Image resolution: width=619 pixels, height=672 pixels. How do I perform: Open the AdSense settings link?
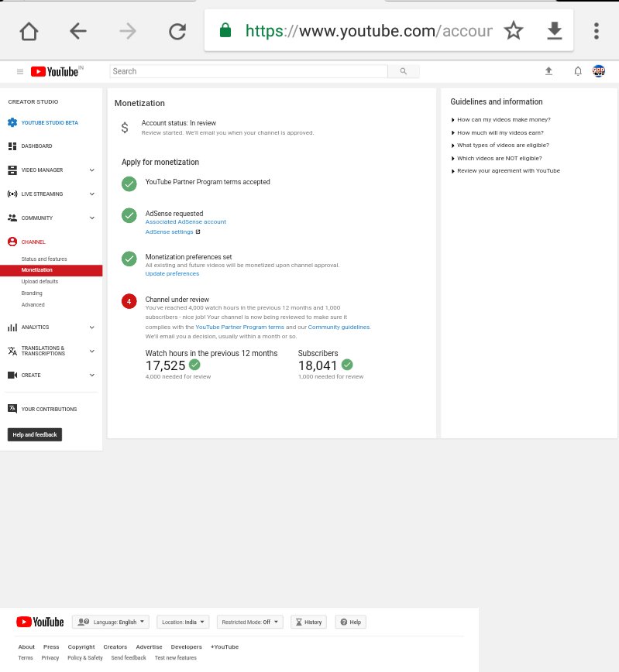tap(169, 231)
